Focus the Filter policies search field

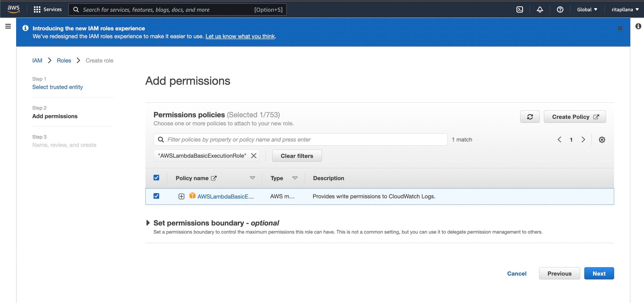[300, 140]
